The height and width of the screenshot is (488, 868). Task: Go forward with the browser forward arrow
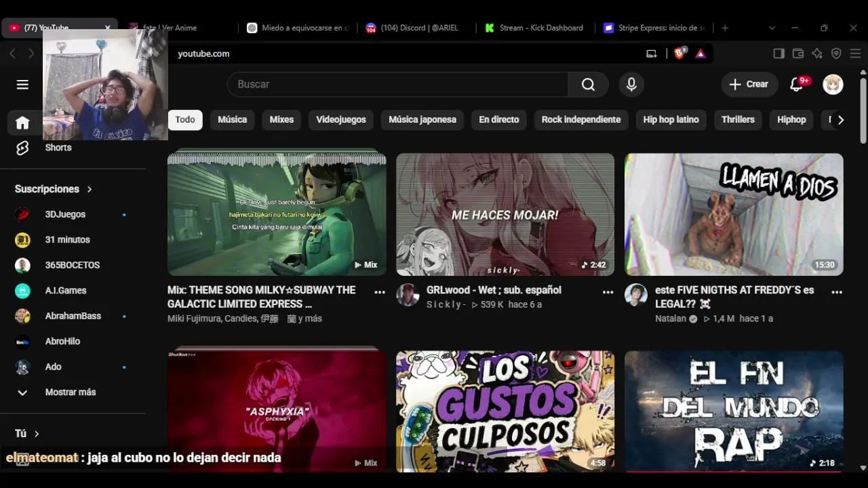coord(31,54)
